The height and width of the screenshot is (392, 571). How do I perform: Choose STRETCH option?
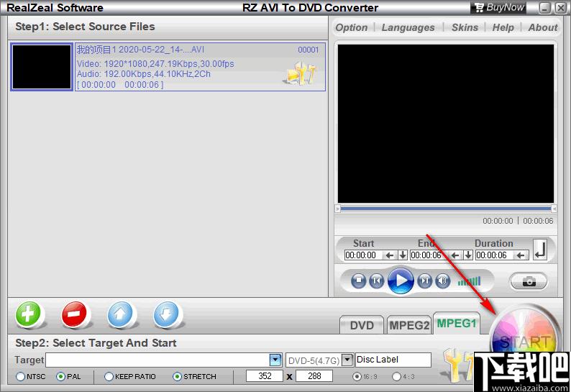[x=177, y=376]
